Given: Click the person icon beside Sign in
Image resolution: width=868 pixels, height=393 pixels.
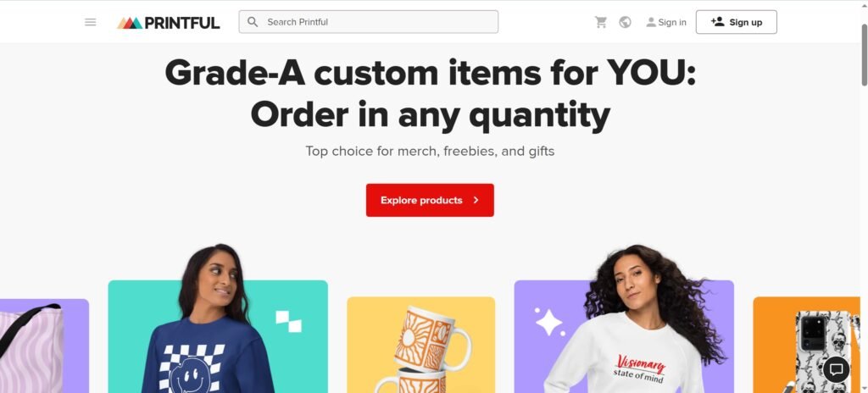Looking at the screenshot, I should point(651,22).
